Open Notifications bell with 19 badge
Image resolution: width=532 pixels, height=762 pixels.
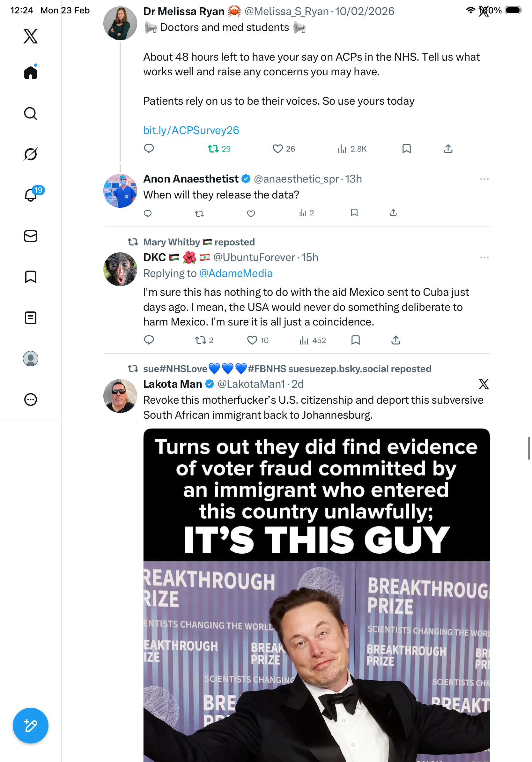pos(31,195)
